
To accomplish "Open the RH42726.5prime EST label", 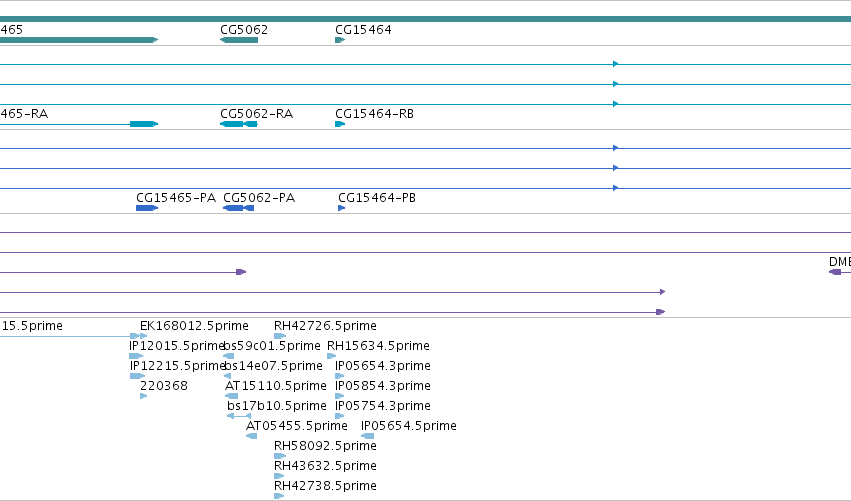I will tap(325, 326).
